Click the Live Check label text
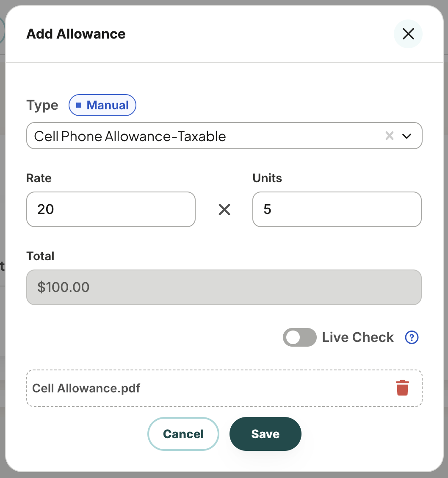Screen dimensions: 448x478 (358, 337)
